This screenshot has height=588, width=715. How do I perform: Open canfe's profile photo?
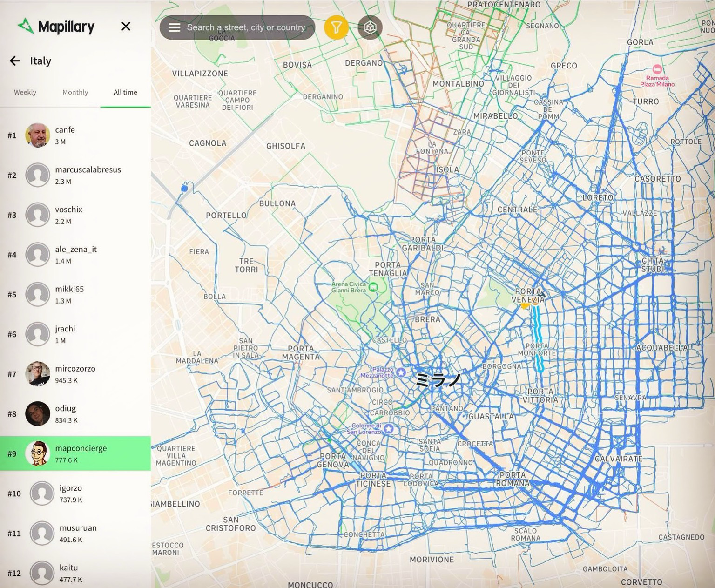[38, 135]
